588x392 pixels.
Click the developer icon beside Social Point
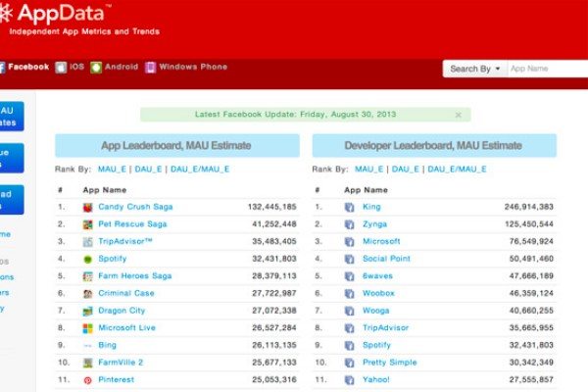[349, 259]
